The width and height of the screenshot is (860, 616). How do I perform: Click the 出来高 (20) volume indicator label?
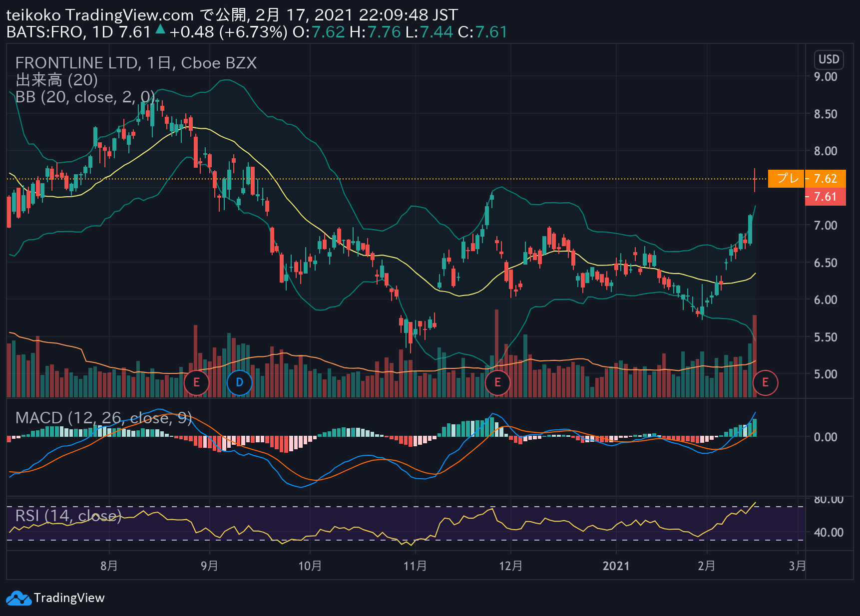point(56,80)
